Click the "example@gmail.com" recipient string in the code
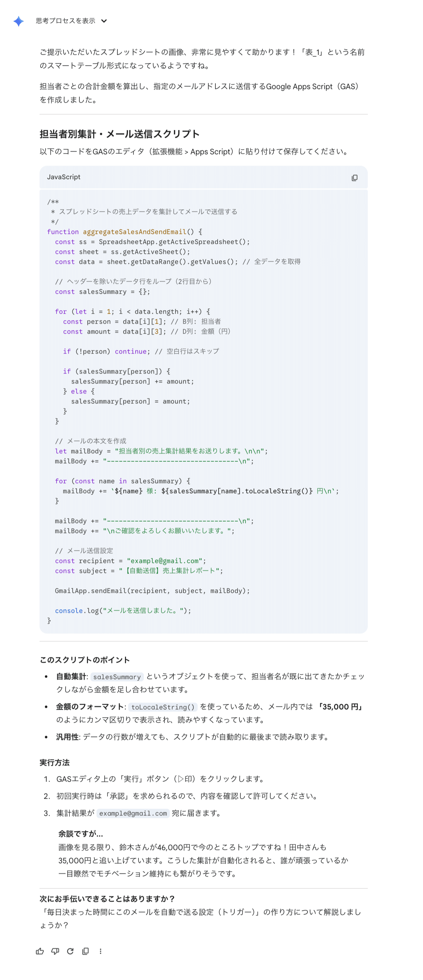Image resolution: width=423 pixels, height=980 pixels. pos(165,561)
